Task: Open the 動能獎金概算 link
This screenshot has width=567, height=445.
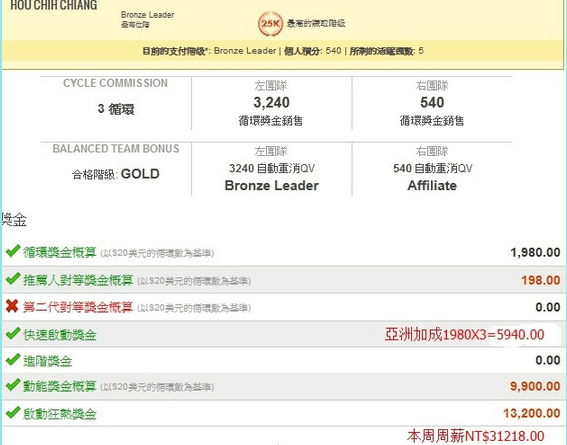Action: [60, 386]
